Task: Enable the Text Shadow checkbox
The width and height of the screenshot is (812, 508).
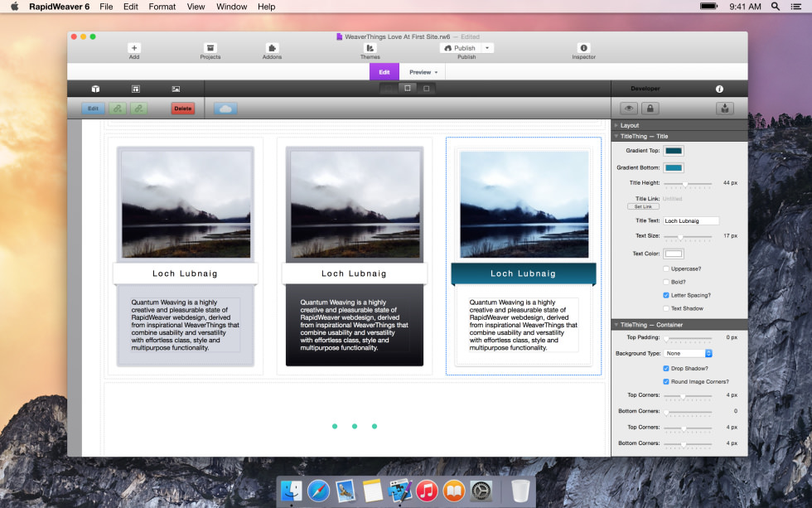Action: [x=666, y=308]
